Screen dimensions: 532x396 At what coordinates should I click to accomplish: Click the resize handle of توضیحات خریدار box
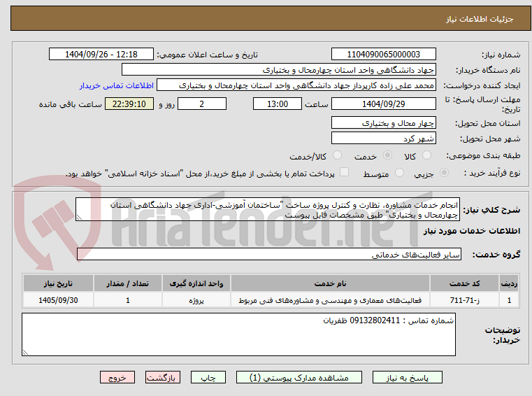(x=25, y=352)
